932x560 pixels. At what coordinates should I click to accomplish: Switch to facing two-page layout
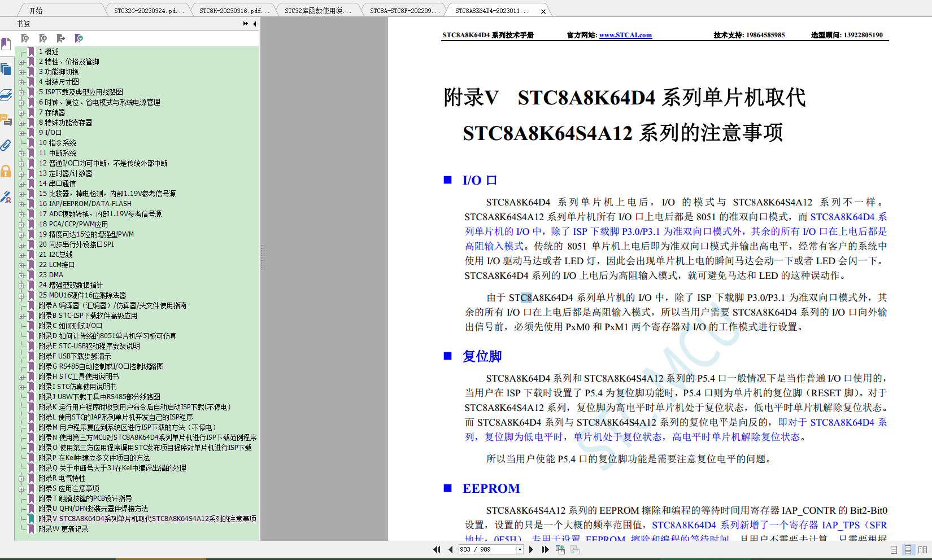click(x=923, y=550)
